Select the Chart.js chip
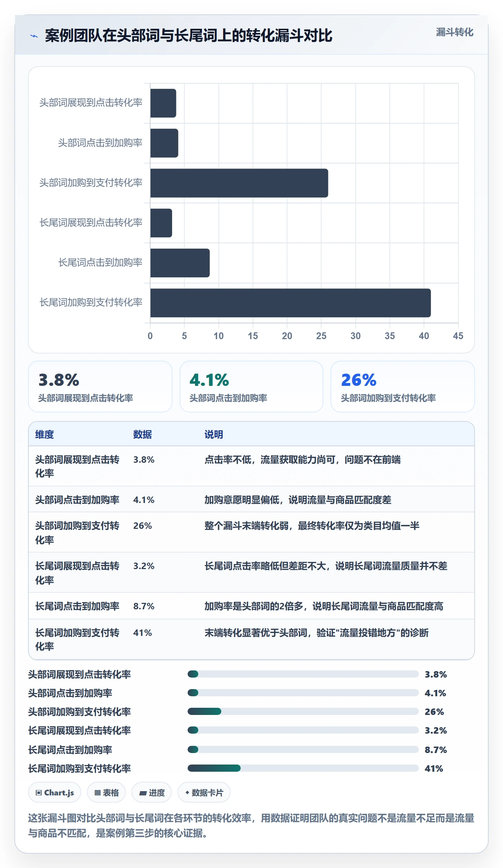The width and height of the screenshot is (503, 868). pyautogui.click(x=55, y=792)
